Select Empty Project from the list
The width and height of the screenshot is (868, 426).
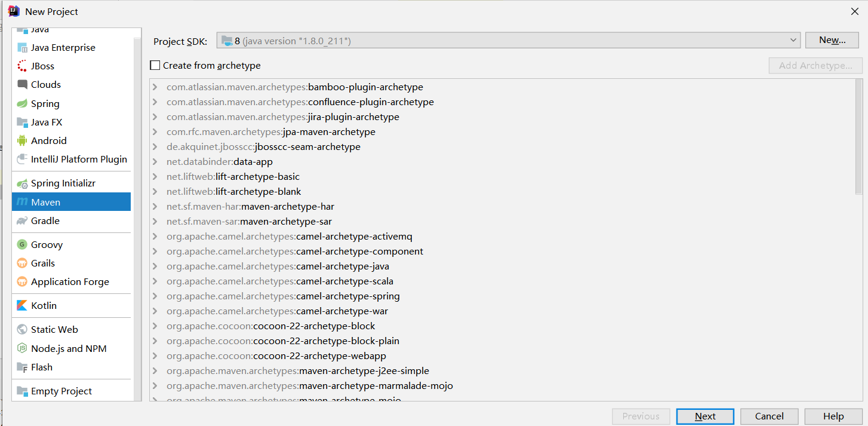[61, 391]
